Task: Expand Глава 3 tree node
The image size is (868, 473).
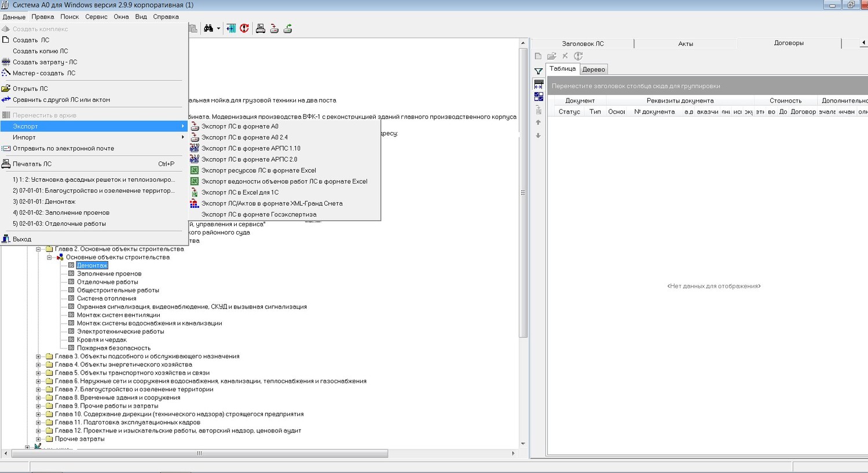Action: coord(38,357)
